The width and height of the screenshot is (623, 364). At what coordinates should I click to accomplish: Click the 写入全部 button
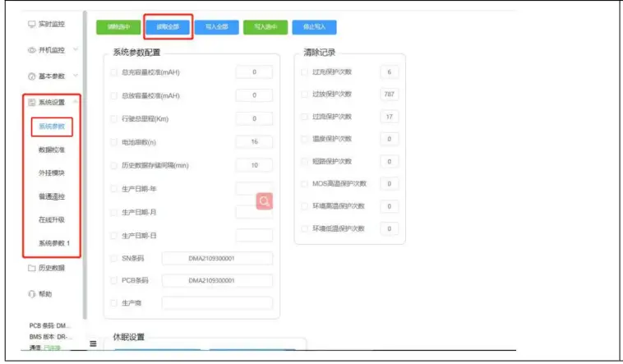click(216, 27)
